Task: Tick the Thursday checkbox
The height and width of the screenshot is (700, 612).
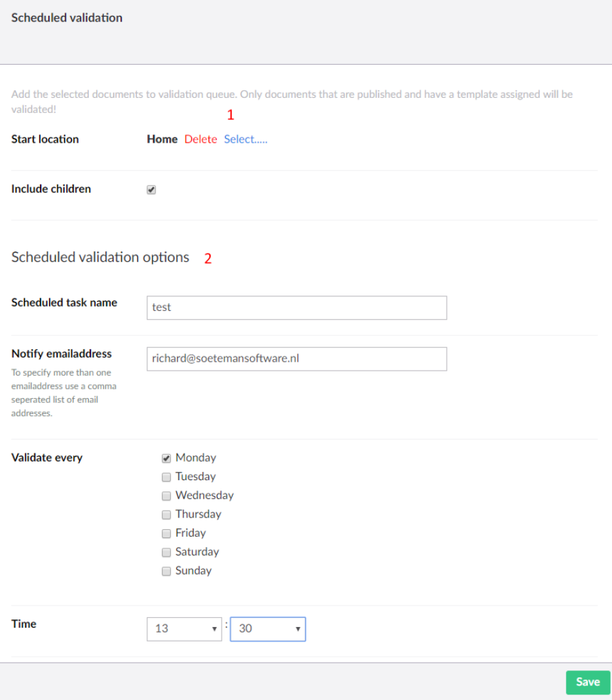Action: [166, 514]
